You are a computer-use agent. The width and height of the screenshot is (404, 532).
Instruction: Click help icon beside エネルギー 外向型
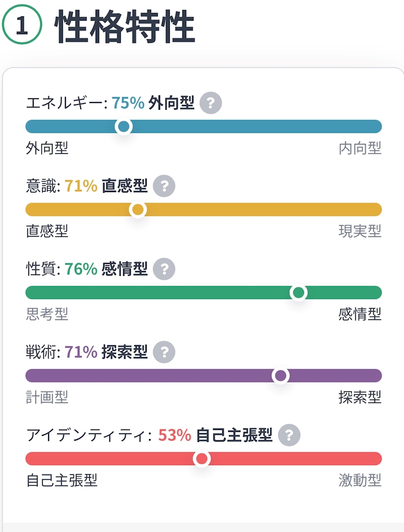click(211, 103)
